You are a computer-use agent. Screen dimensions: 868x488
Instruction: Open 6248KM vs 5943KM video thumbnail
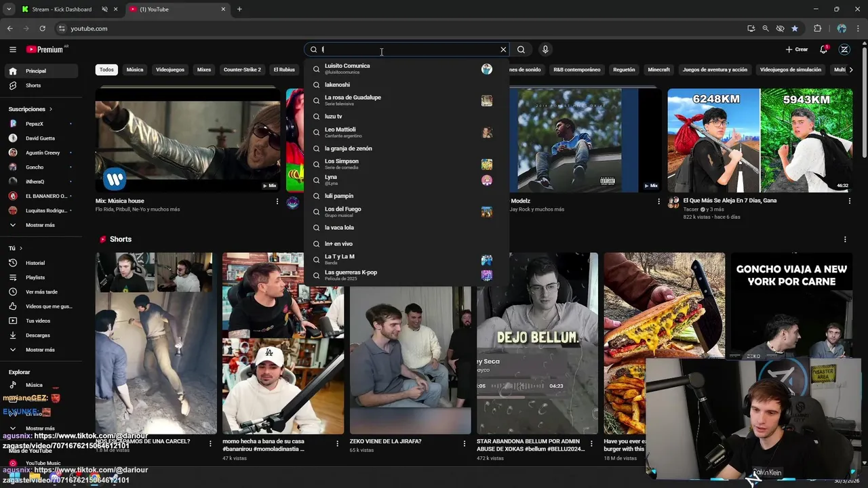760,140
